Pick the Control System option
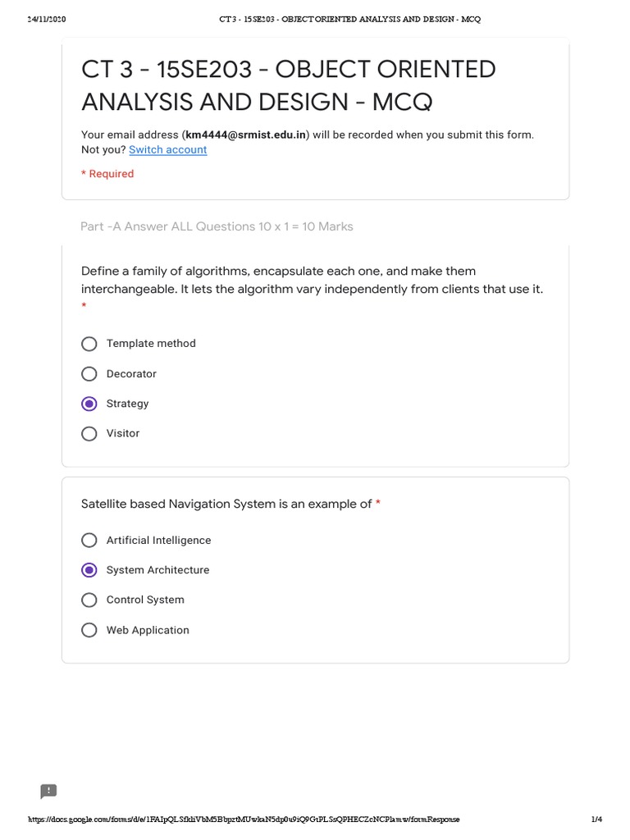 [x=89, y=600]
